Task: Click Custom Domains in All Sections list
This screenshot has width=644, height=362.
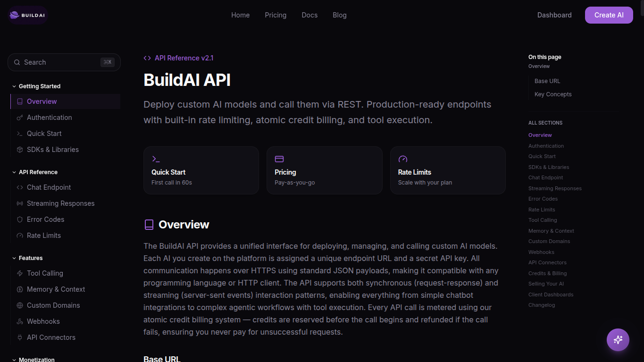Action: coord(549,241)
